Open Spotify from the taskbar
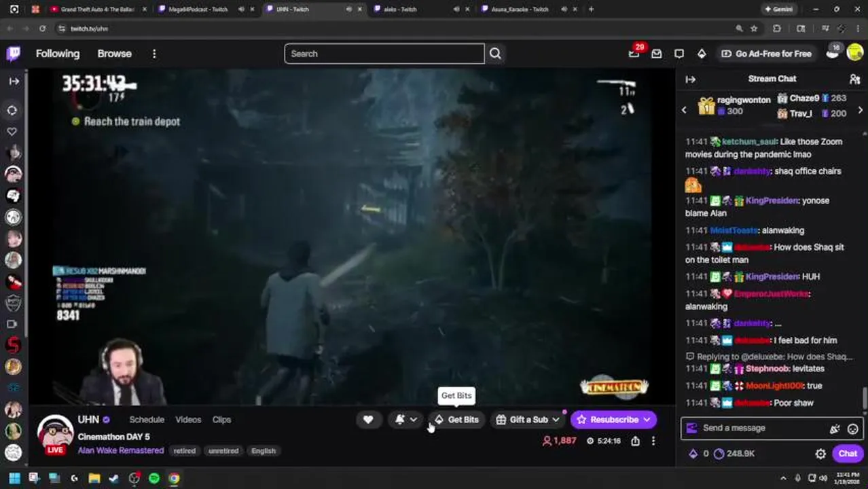Image resolution: width=868 pixels, height=489 pixels. (x=154, y=478)
